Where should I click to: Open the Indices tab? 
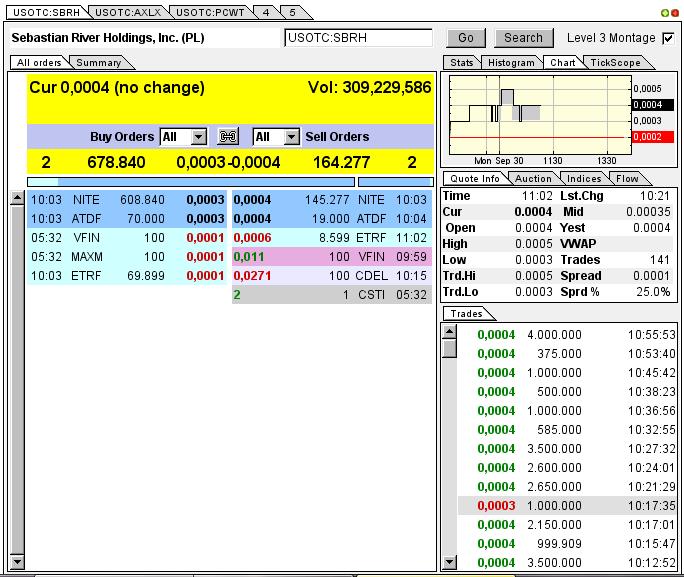pos(584,179)
